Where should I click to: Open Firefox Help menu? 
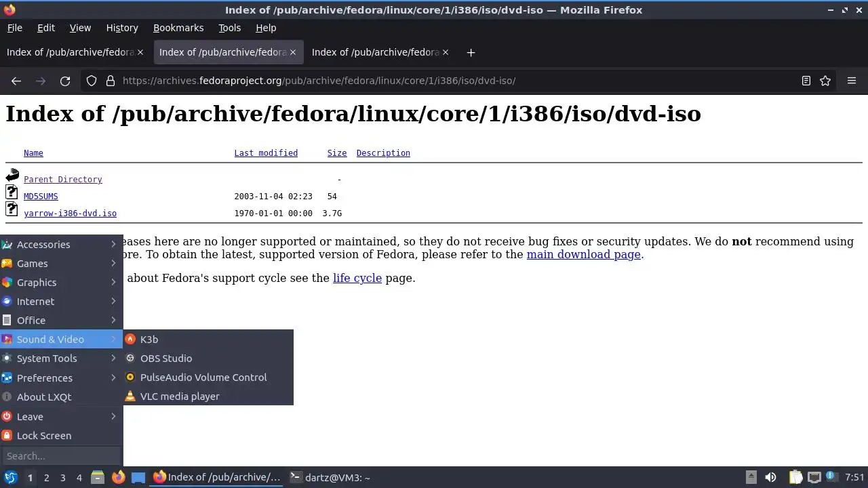(x=266, y=28)
